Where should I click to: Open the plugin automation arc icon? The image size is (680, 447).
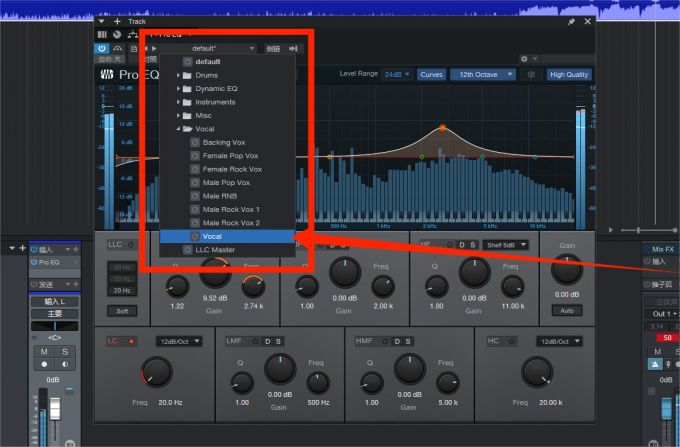point(118,49)
